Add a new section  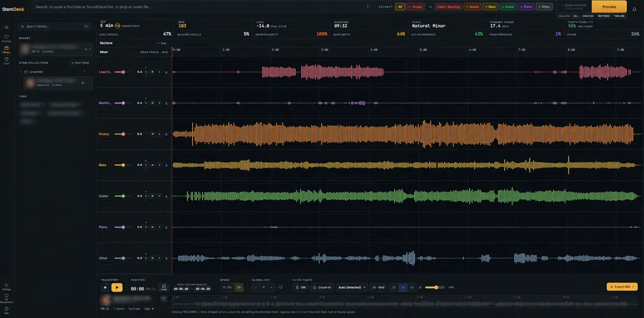click(162, 43)
